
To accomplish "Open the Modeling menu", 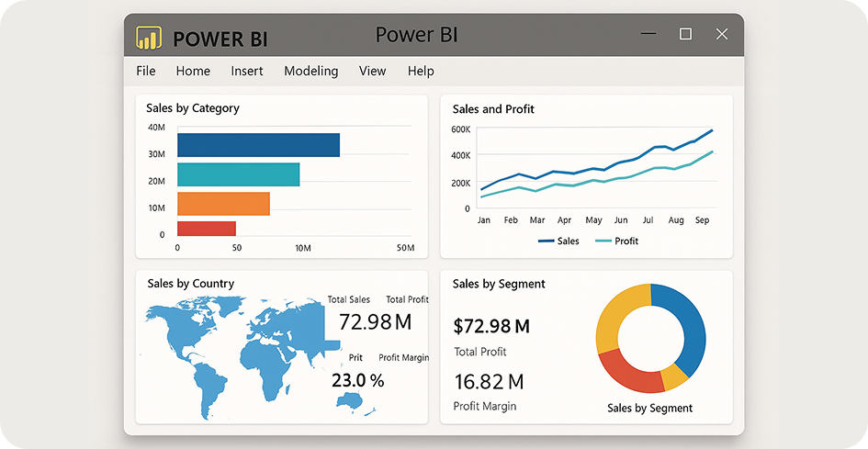I will [310, 71].
